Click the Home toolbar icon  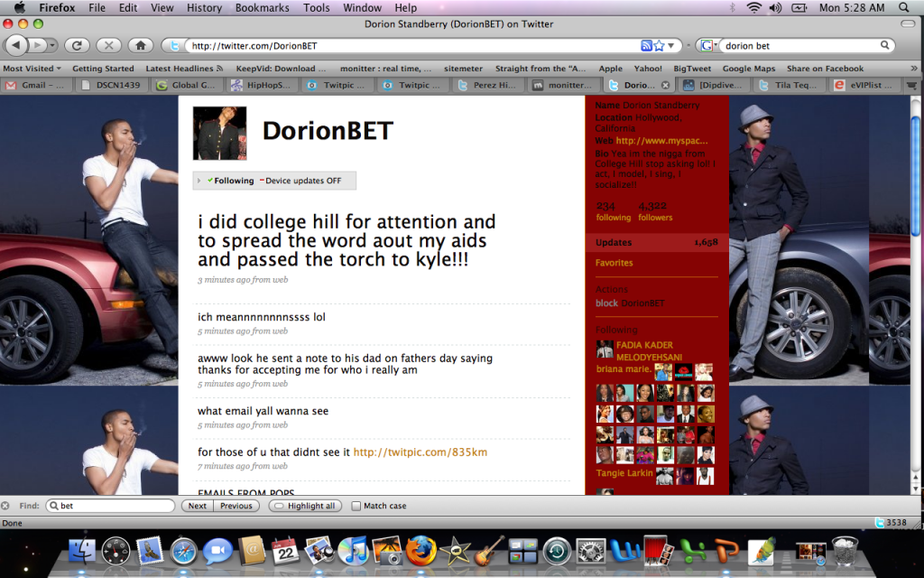pos(139,45)
